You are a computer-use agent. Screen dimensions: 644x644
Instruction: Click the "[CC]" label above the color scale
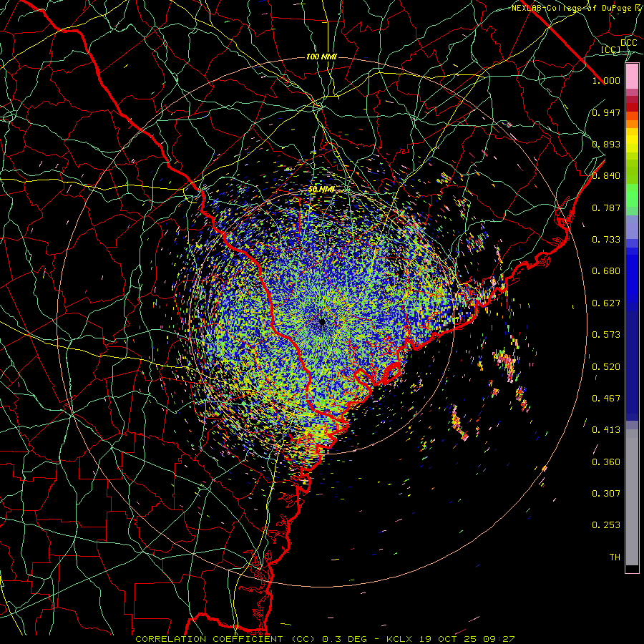610,50
